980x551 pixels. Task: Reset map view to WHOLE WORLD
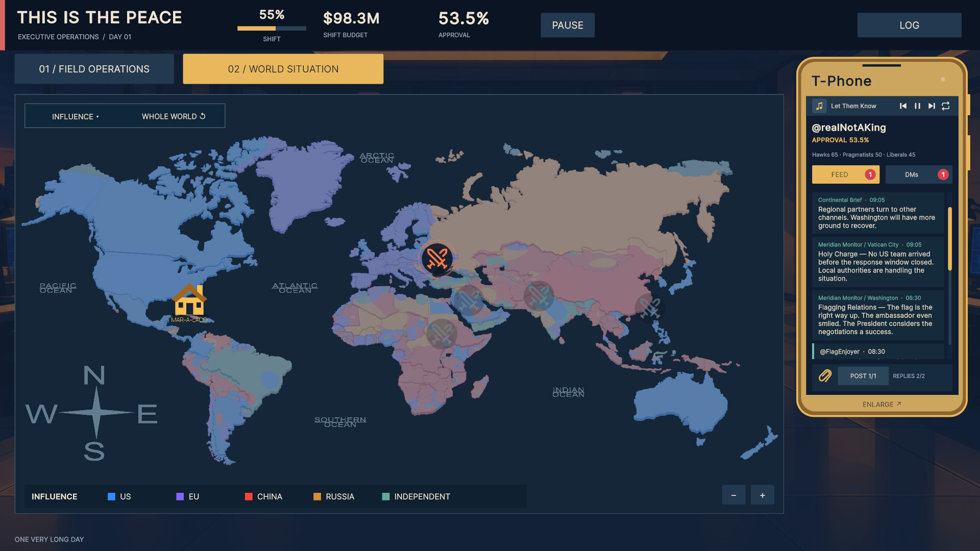click(x=174, y=116)
